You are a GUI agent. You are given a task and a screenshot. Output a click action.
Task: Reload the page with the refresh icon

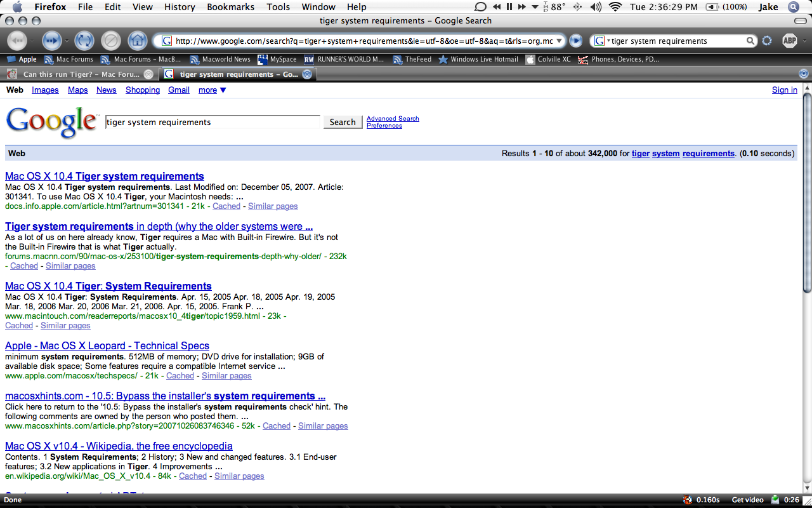coord(84,41)
